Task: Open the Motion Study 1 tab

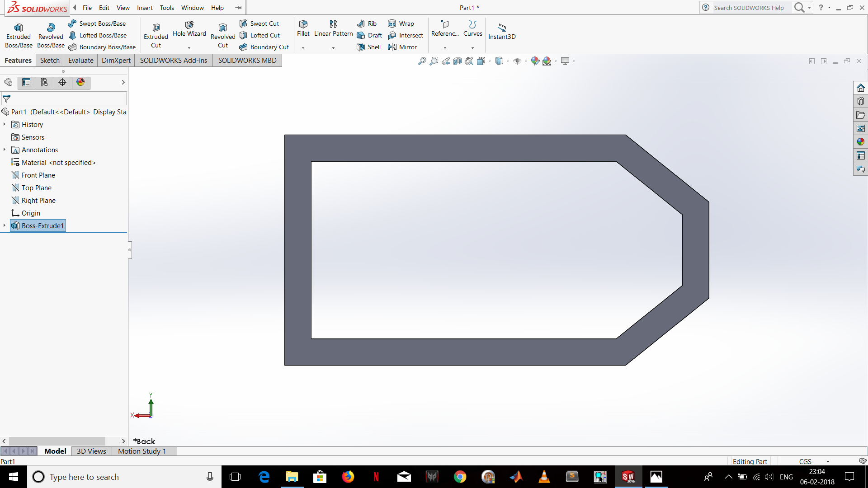Action: 142,451
